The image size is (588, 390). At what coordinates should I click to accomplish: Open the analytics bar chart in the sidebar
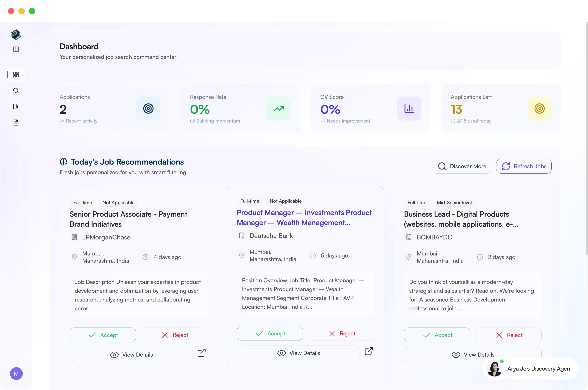[x=16, y=107]
